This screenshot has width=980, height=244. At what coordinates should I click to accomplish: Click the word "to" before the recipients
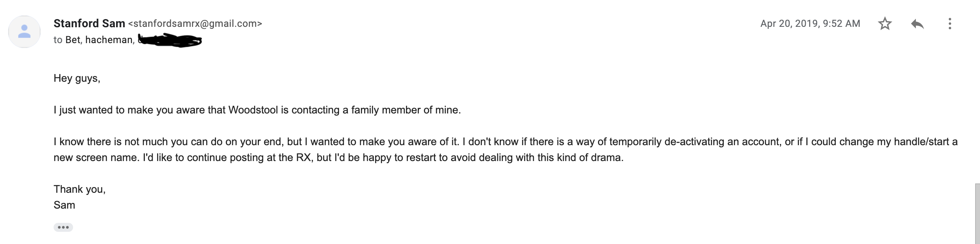[x=58, y=40]
